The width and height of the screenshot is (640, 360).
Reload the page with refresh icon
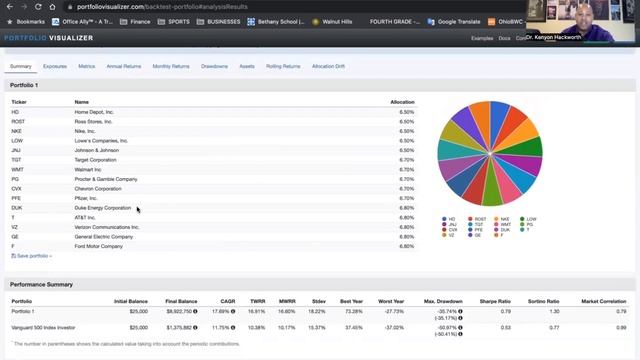coord(38,7)
